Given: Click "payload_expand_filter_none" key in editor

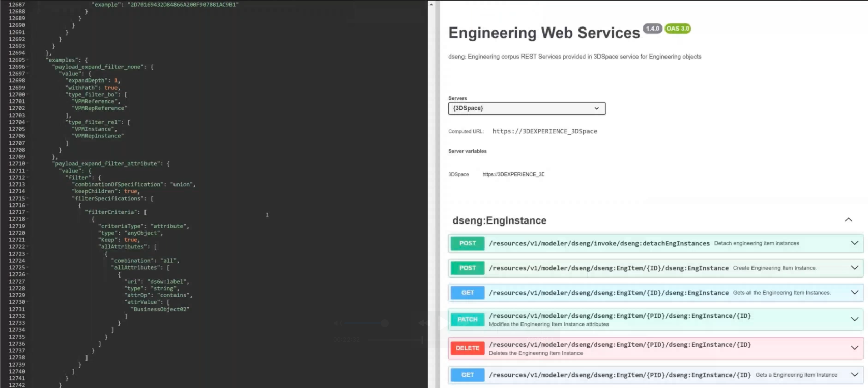Looking at the screenshot, I should [99, 67].
